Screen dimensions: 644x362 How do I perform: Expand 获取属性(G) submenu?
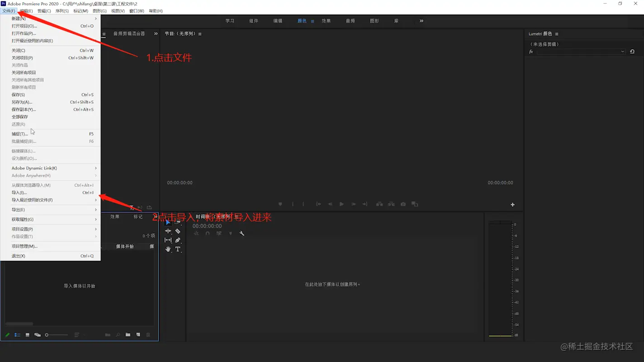[x=51, y=219]
